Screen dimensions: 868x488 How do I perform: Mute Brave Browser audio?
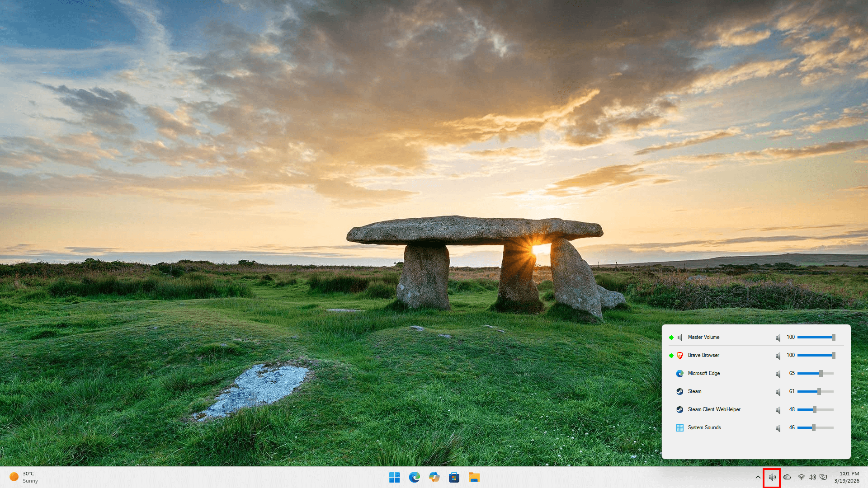(x=778, y=356)
